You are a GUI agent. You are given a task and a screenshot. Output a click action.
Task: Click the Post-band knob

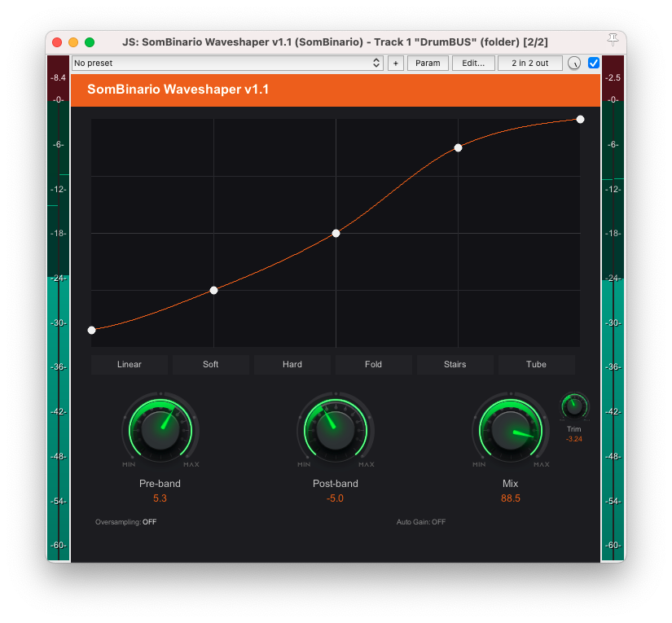(x=336, y=430)
